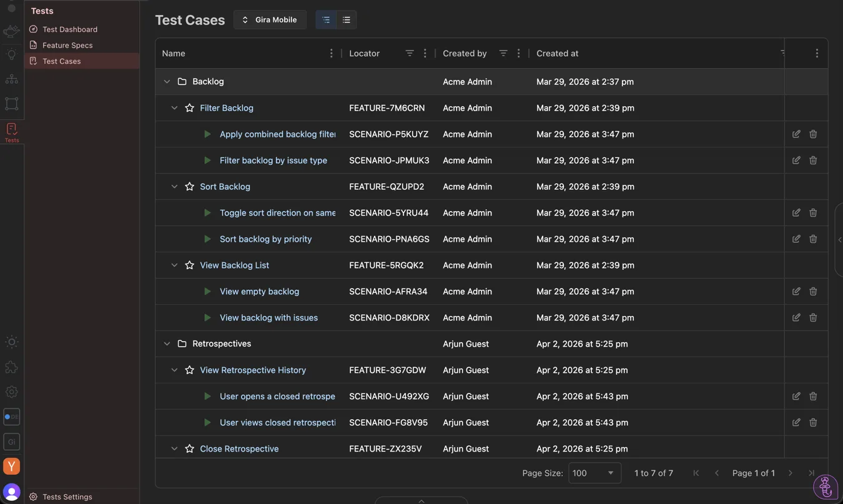Go to next page arrow
The height and width of the screenshot is (504, 843).
[x=791, y=473]
